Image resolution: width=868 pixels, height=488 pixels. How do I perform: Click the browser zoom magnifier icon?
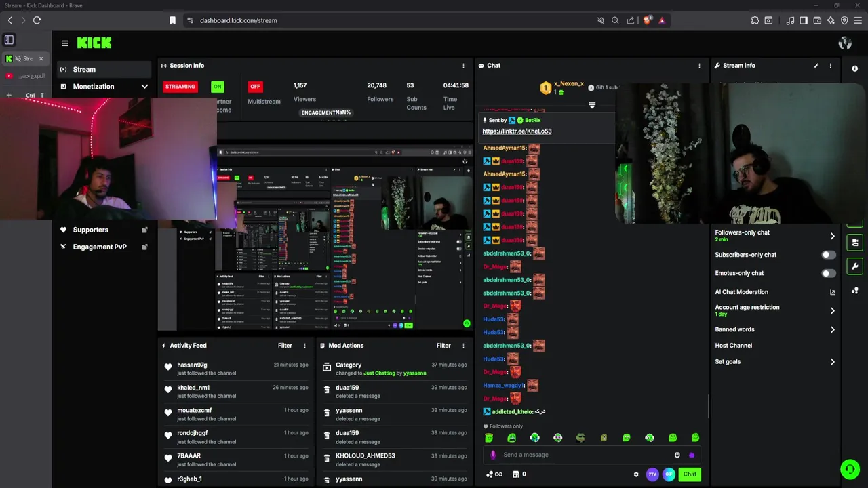click(615, 20)
